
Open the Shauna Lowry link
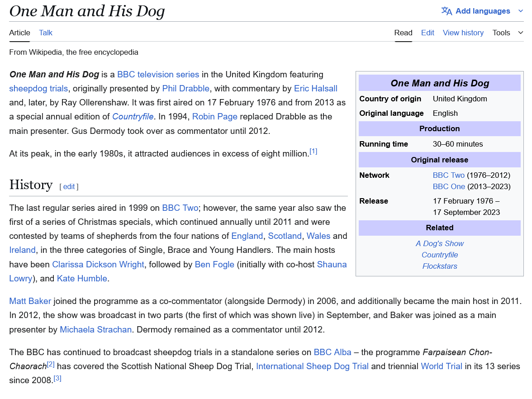[x=332, y=265]
